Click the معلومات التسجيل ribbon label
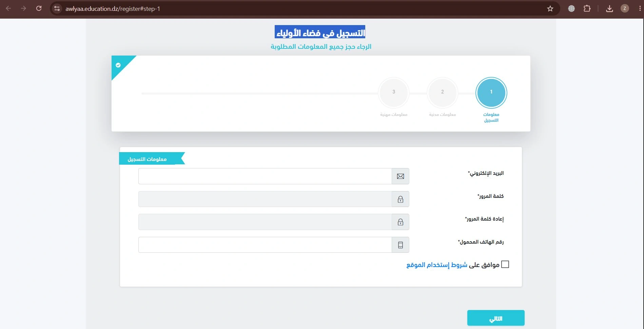The width and height of the screenshot is (644, 329). (147, 159)
